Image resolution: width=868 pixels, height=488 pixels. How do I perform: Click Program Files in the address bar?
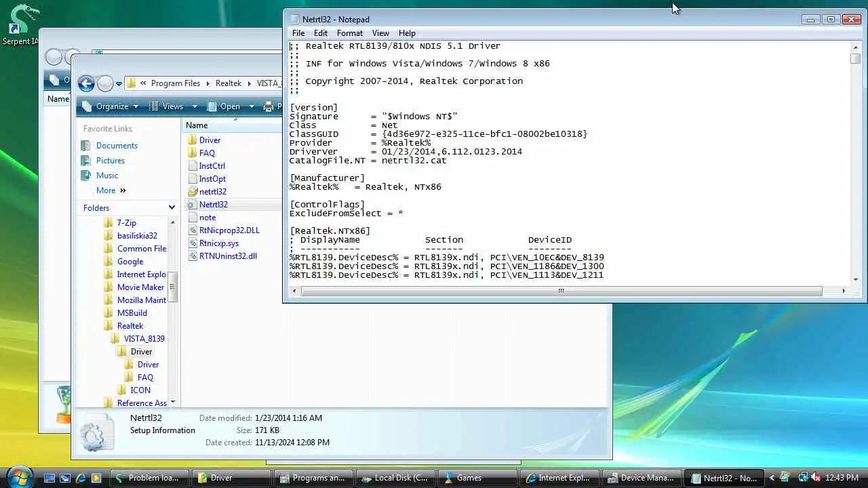click(176, 83)
